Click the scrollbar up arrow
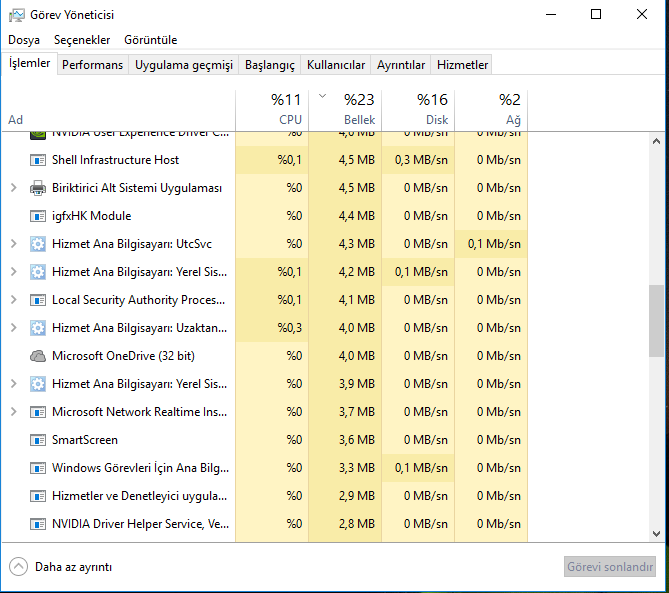The image size is (669, 593). pos(656,141)
